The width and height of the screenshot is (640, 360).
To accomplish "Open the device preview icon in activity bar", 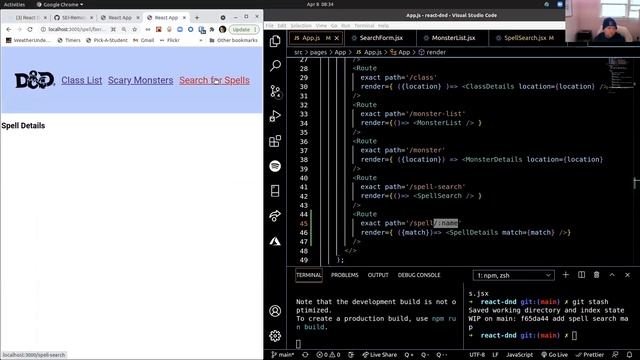I will [x=275, y=191].
